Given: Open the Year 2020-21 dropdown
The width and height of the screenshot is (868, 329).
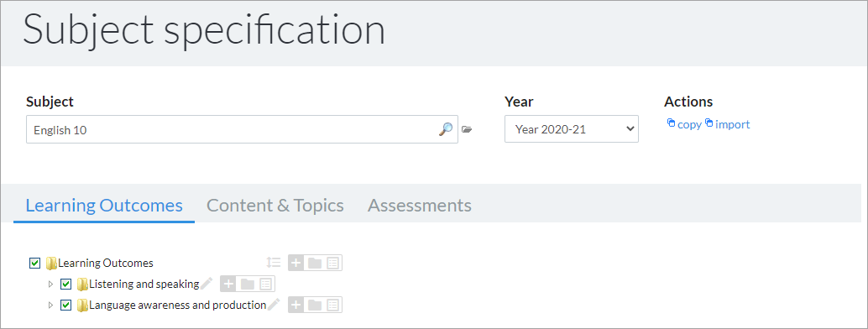Looking at the screenshot, I should coord(572,129).
